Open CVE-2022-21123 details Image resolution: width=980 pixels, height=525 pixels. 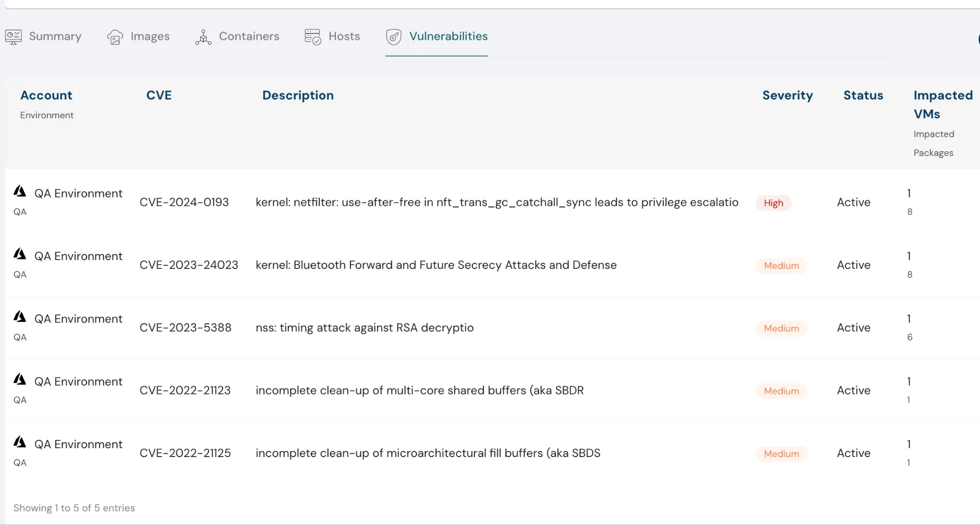tap(185, 390)
